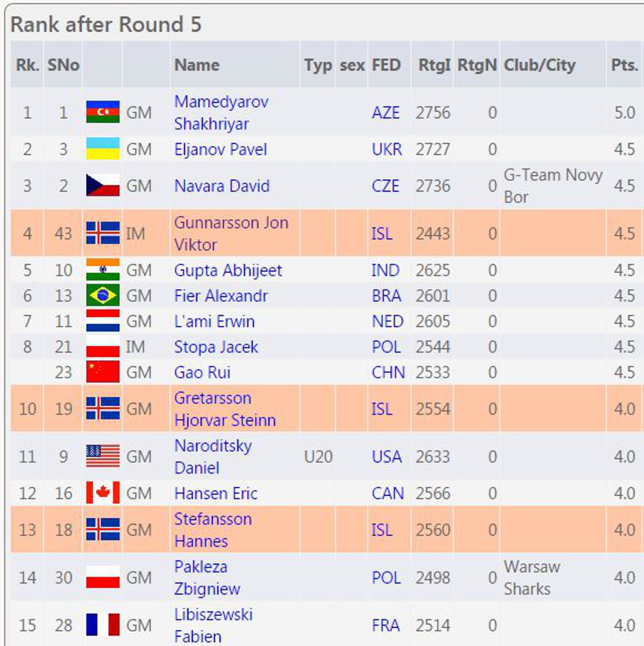Click the Azerbaijan flag icon beside Mamedyarov
Image resolution: width=644 pixels, height=646 pixels.
click(x=103, y=112)
